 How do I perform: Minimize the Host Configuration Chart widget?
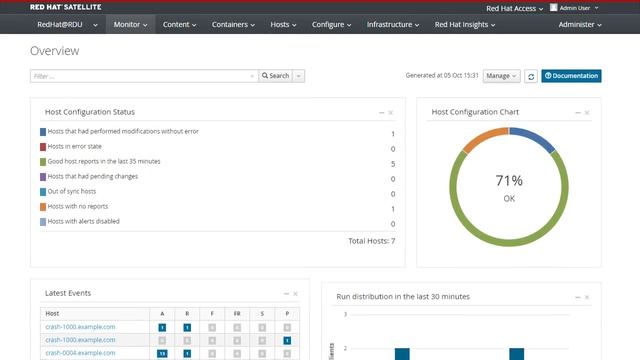tap(578, 113)
